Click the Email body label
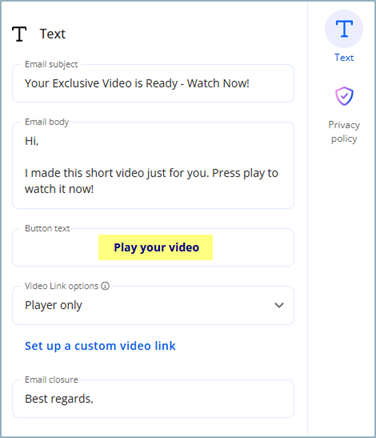 (x=47, y=122)
